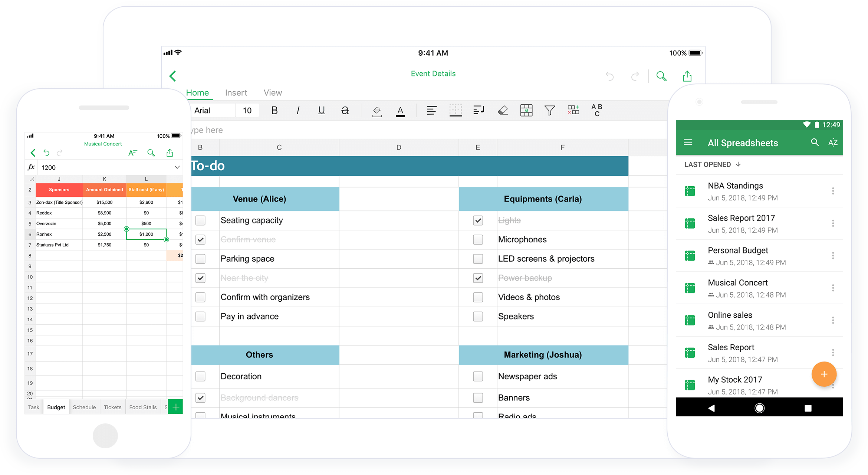Click the strikethrough formatting icon

click(x=345, y=110)
